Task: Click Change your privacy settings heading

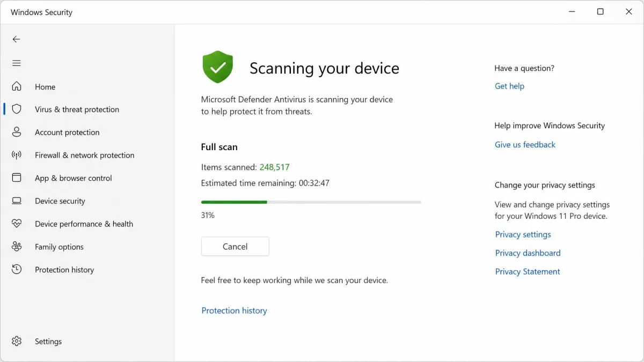Action: point(545,186)
